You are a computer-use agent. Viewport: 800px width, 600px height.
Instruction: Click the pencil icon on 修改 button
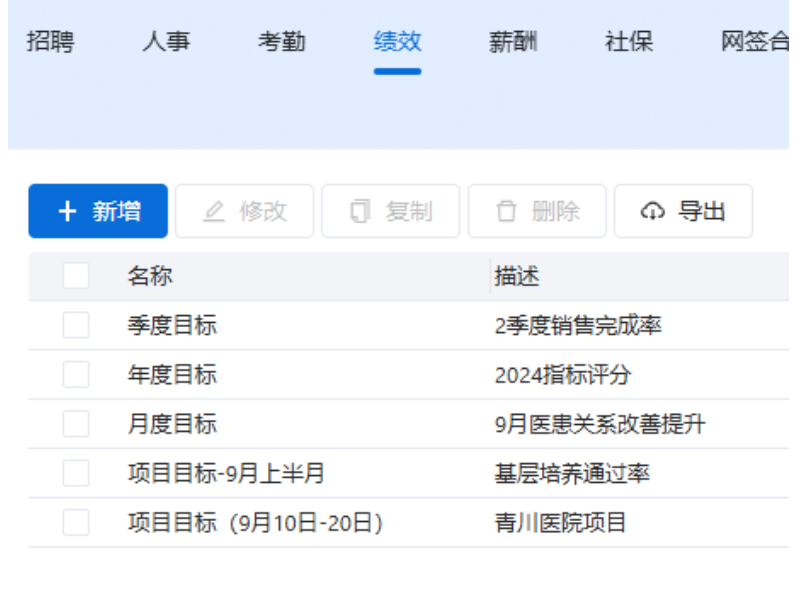coord(214,212)
